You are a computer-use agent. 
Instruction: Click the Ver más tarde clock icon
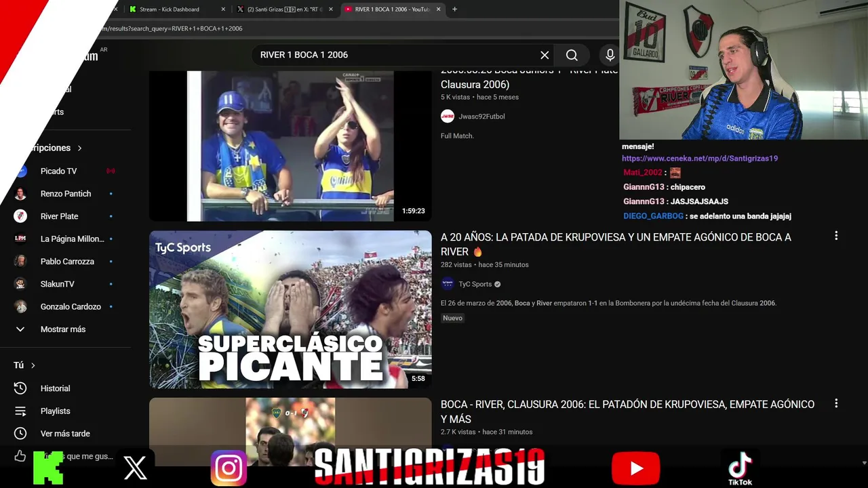pos(20,434)
